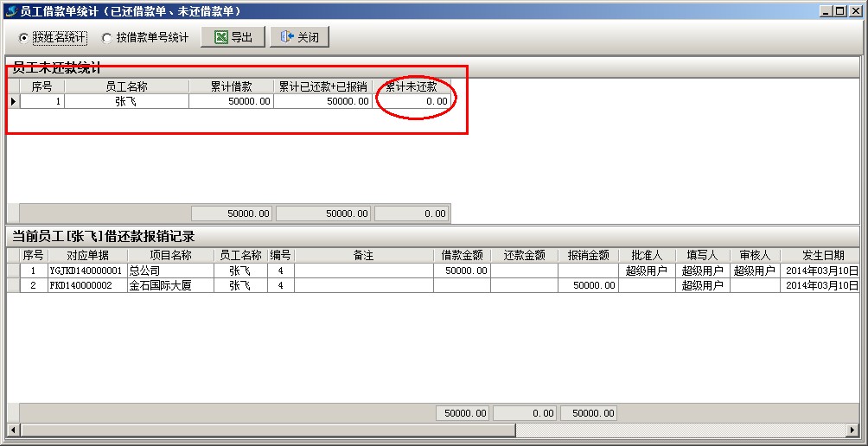Image resolution: width=868 pixels, height=446 pixels.
Task: Select 按姓名统计 radio option
Action: [x=23, y=38]
